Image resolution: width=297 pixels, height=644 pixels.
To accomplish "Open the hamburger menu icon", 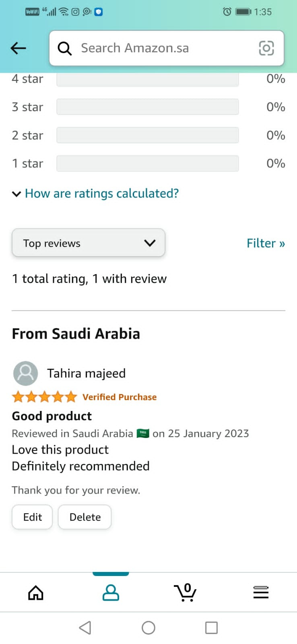I will (x=261, y=592).
